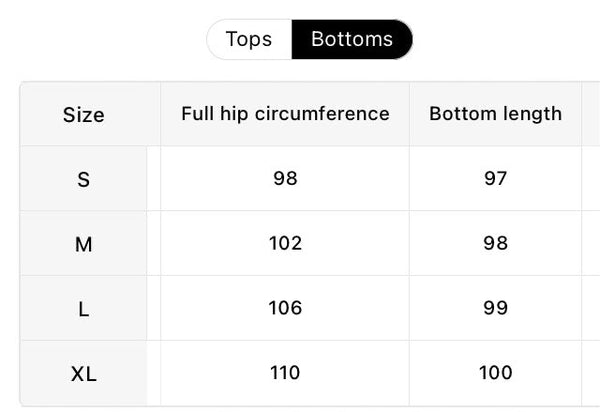Select the L size row label
This screenshot has height=412, width=600.
click(x=83, y=308)
